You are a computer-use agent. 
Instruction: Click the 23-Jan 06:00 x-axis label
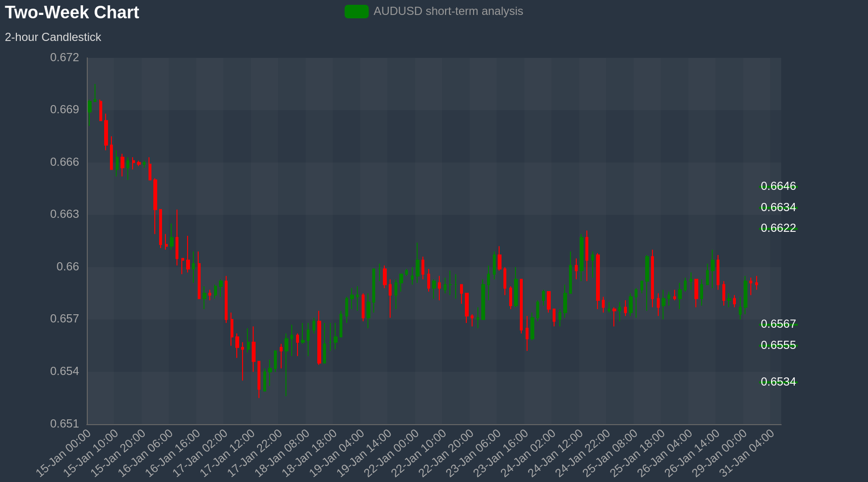tap(474, 453)
